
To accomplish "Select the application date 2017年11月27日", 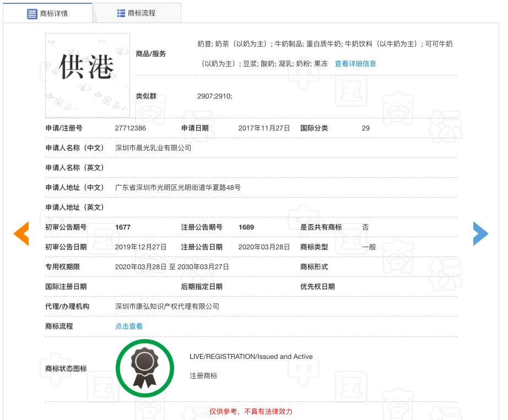I will pos(264,128).
